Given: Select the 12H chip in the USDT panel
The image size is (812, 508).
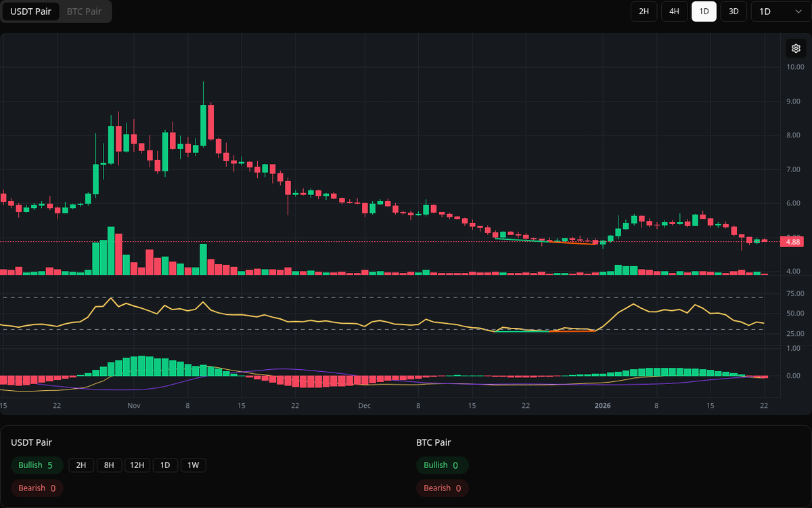Looking at the screenshot, I should point(137,465).
